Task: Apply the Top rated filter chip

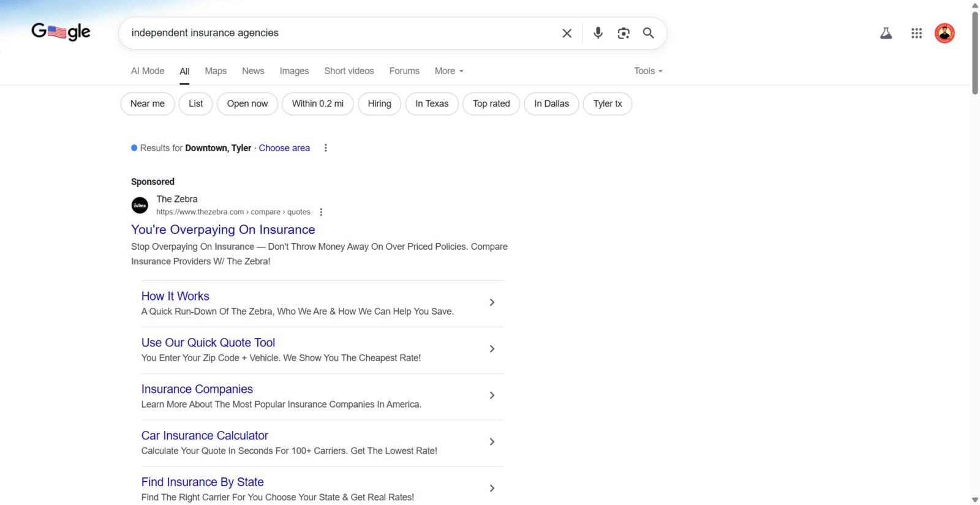Action: click(x=491, y=104)
